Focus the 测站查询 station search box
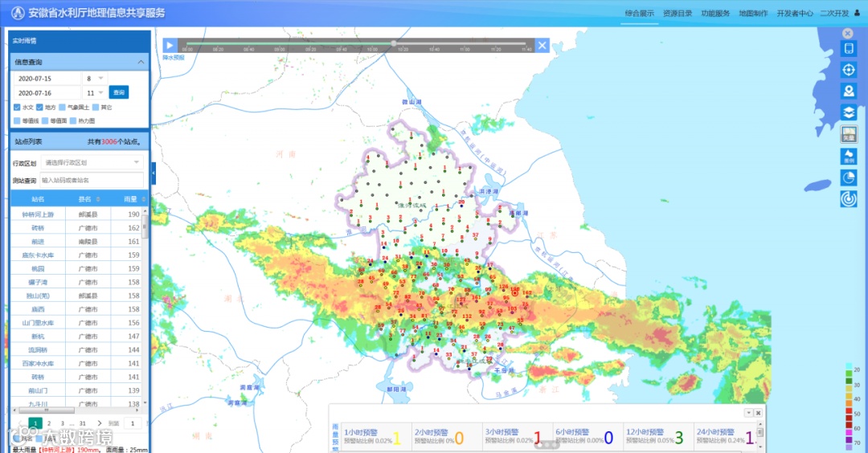Image resolution: width=868 pixels, height=453 pixels. pos(92,180)
